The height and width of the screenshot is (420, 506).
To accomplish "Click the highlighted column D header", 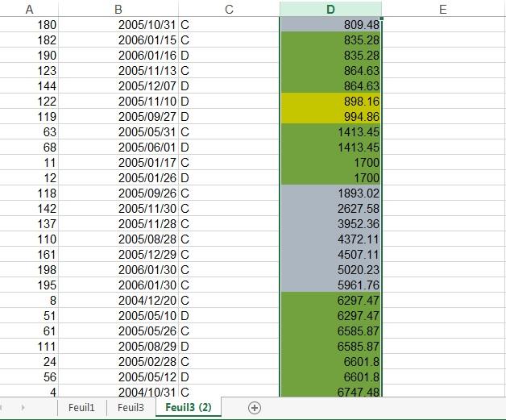I will [330, 9].
